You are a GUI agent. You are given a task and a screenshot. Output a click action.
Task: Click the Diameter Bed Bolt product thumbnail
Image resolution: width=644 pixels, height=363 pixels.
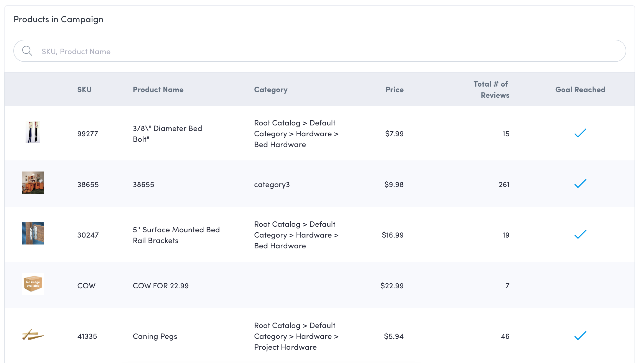pos(33,132)
